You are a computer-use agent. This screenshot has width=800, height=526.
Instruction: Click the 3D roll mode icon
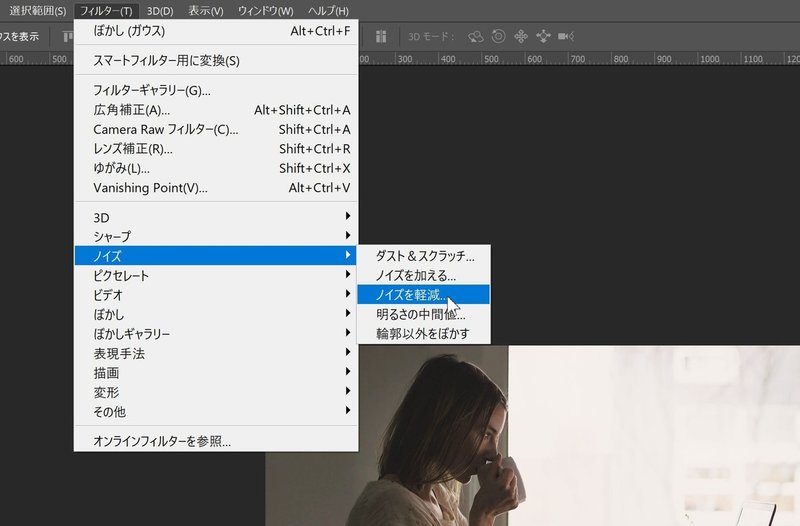pos(498,36)
